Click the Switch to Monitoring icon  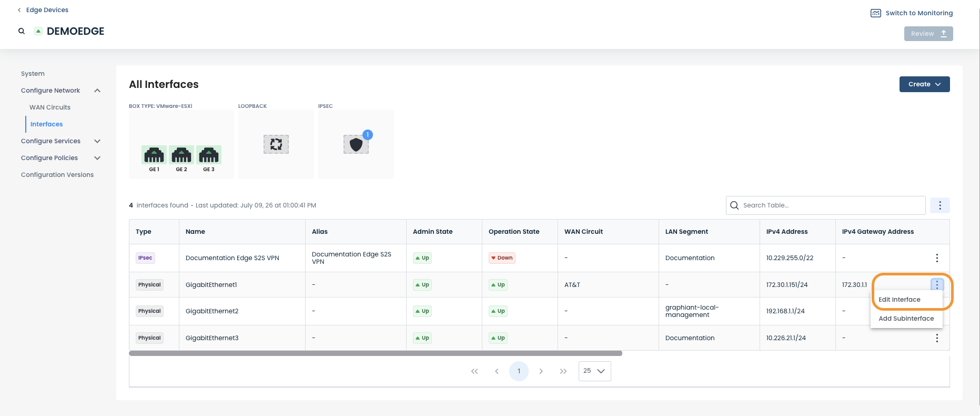pos(876,13)
